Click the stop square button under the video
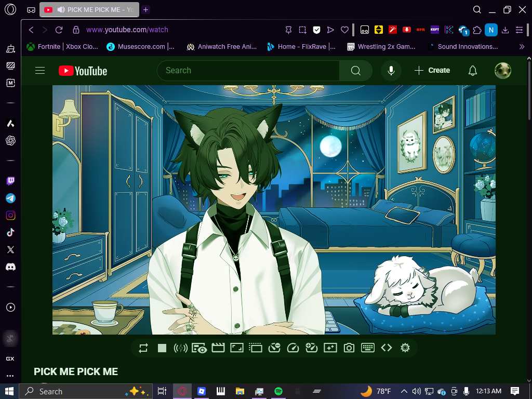The image size is (532, 399). [162, 348]
